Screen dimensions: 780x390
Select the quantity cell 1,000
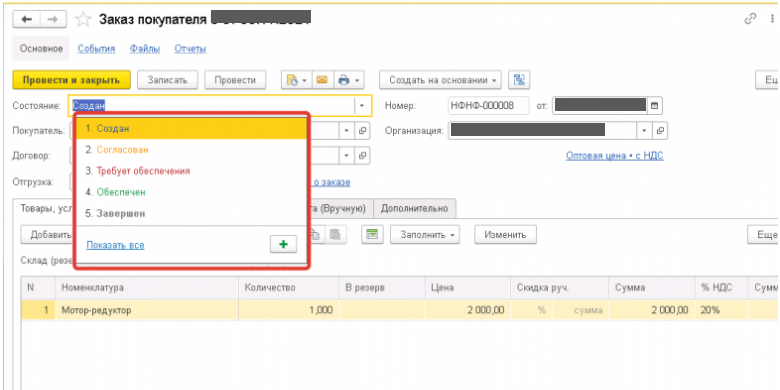tap(289, 310)
